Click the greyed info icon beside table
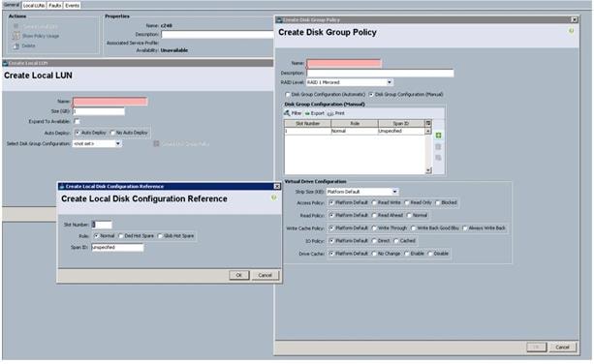 point(438,158)
